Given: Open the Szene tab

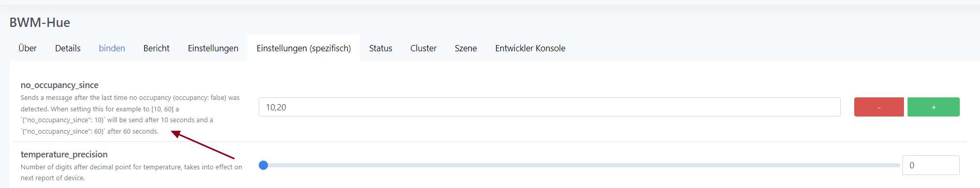Looking at the screenshot, I should tap(466, 48).
